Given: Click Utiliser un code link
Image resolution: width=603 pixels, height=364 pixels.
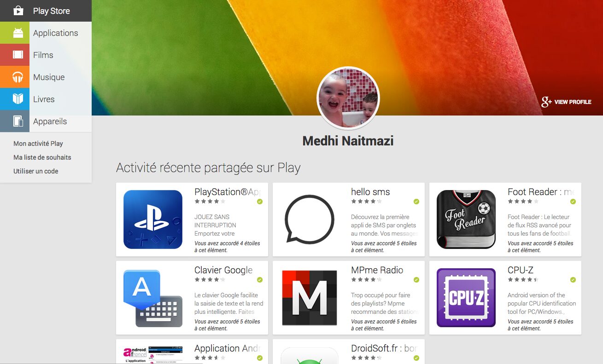Looking at the screenshot, I should point(36,171).
